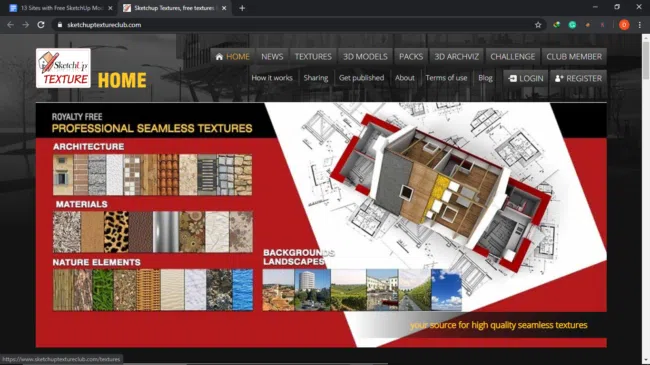Open HOME in main navigation

click(233, 56)
